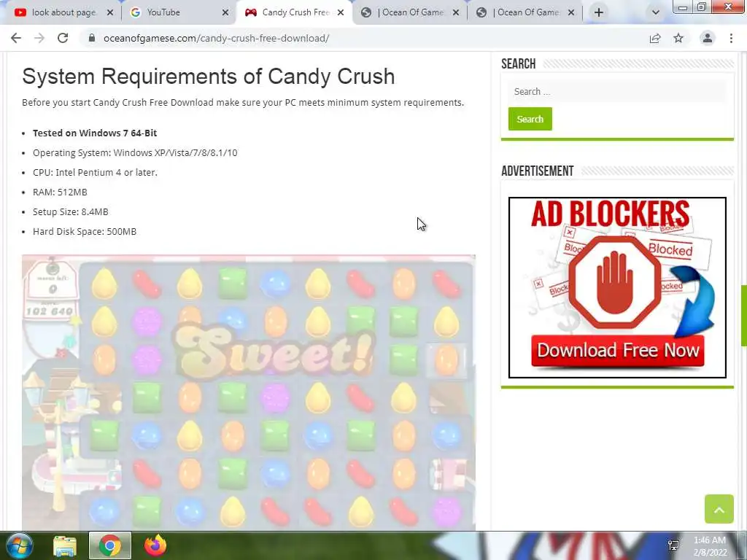The image size is (747, 560).
Task: Open a new tab with the plus button
Action: 599,12
